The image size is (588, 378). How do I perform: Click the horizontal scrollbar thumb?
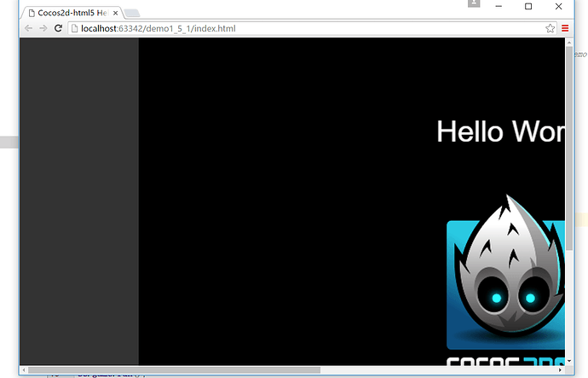point(175,370)
